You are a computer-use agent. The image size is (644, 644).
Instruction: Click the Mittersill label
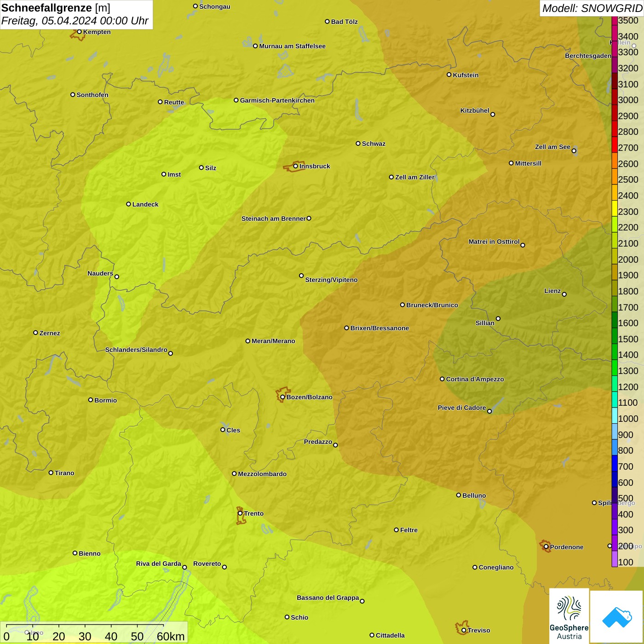point(528,163)
